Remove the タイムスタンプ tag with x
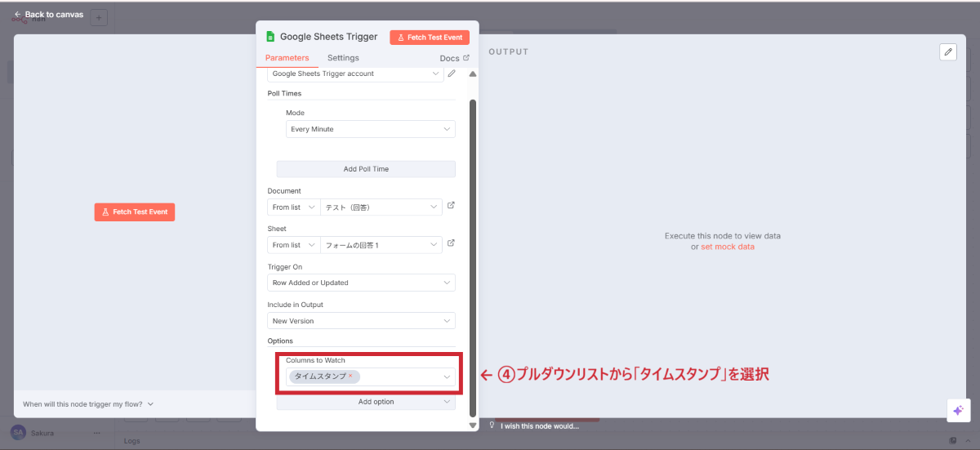The width and height of the screenshot is (980, 450). (350, 376)
